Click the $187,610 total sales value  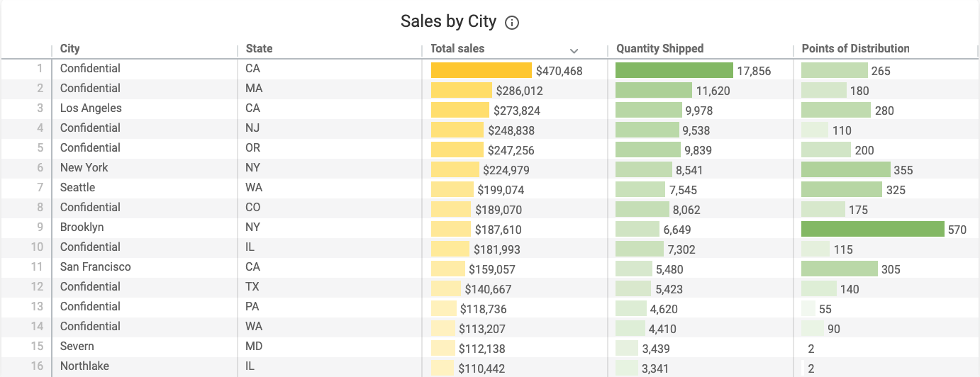pyautogui.click(x=499, y=230)
